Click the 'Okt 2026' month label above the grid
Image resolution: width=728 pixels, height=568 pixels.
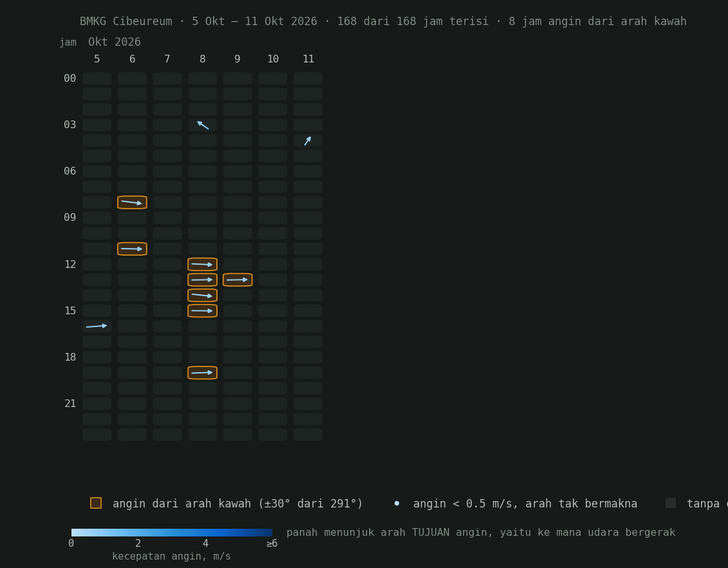[x=114, y=43]
